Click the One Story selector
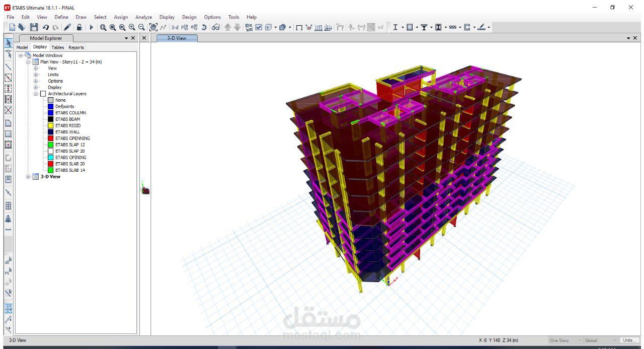The image size is (644, 349). tap(559, 340)
